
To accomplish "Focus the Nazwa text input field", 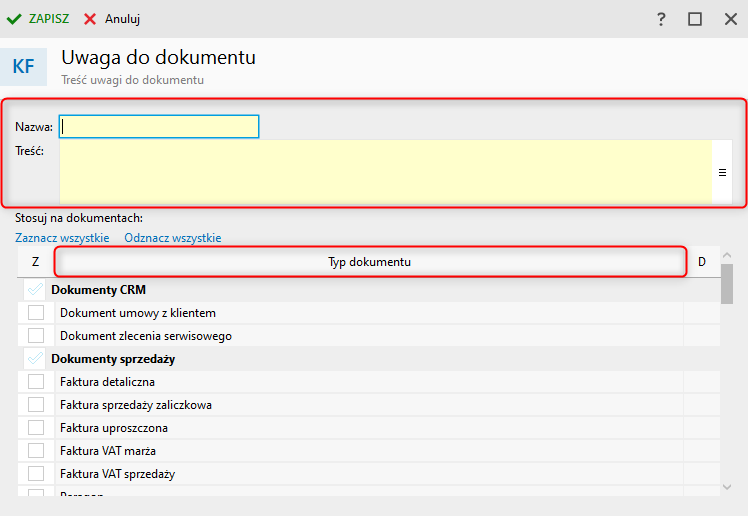I will (x=159, y=127).
